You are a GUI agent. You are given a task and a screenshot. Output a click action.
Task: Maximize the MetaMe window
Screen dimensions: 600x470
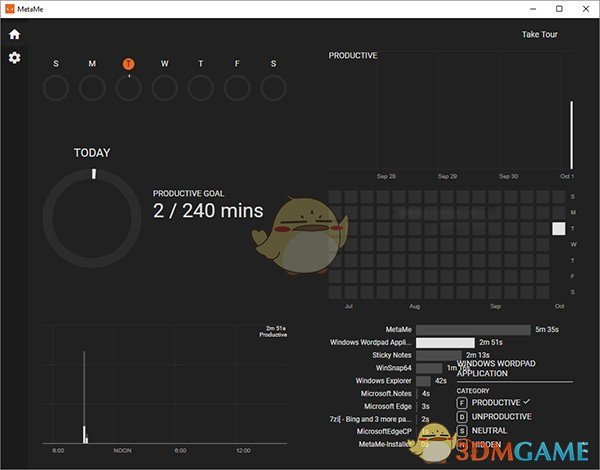(x=559, y=9)
